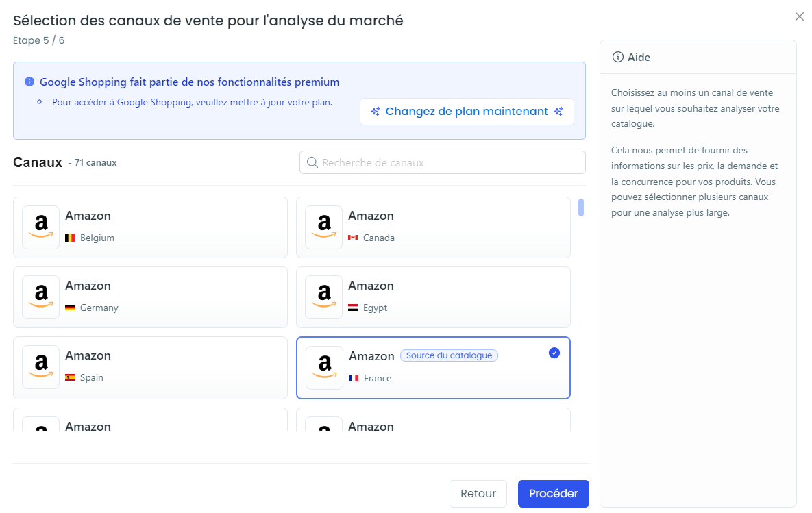Click the Spain flag icon
The height and width of the screenshot is (513, 812).
point(70,378)
